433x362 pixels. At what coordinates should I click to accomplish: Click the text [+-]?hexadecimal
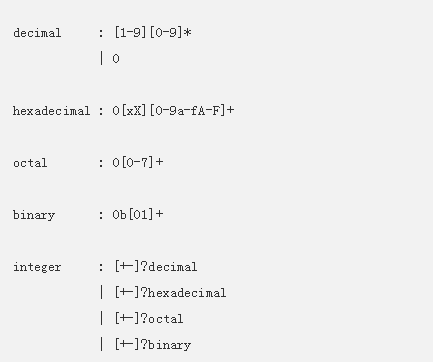tap(170, 293)
